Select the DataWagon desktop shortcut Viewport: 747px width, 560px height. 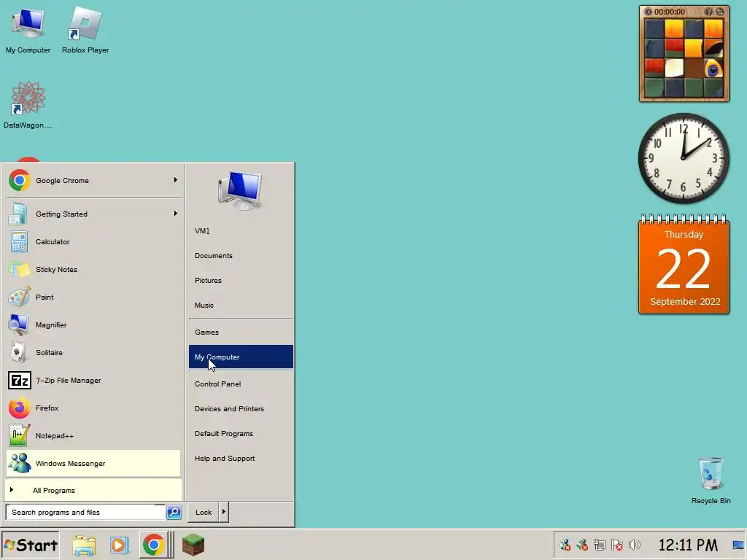pos(28,105)
